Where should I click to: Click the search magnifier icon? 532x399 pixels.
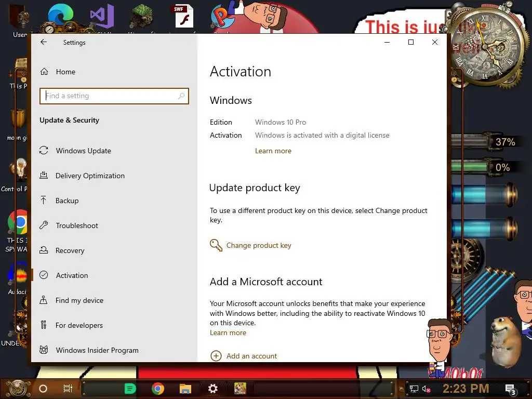[181, 96]
